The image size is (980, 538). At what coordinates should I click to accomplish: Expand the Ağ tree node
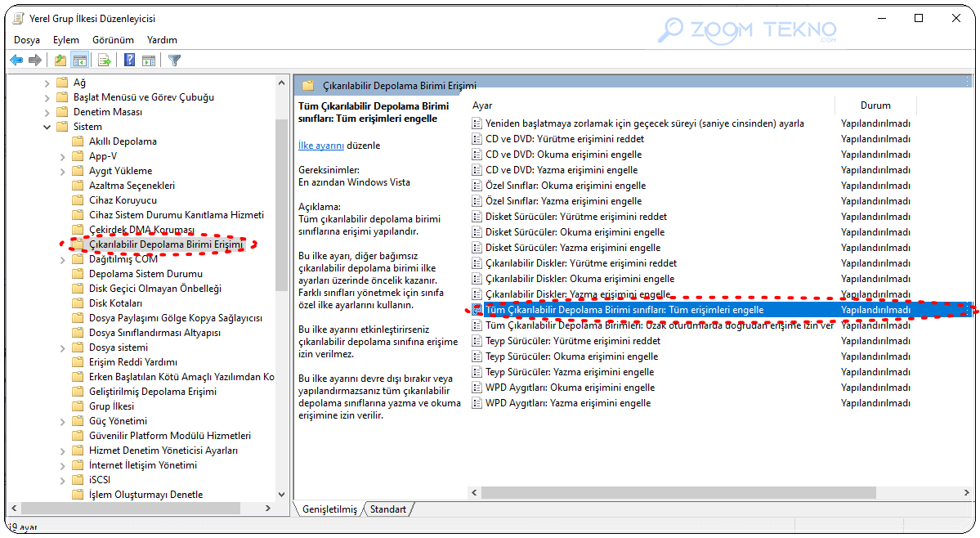pyautogui.click(x=47, y=83)
